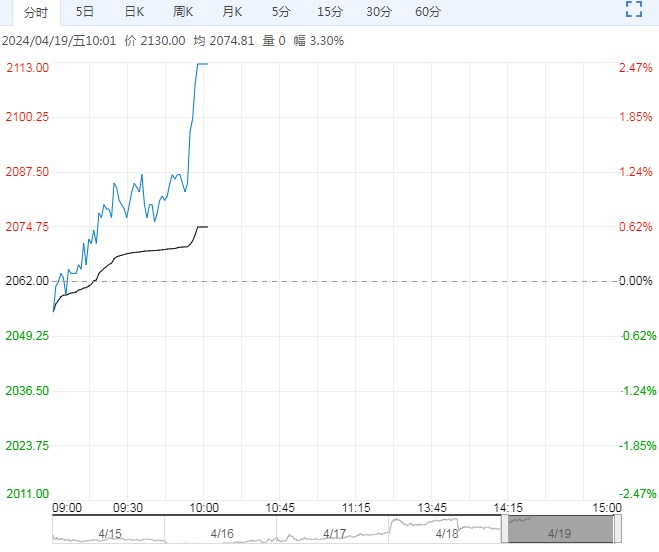The height and width of the screenshot is (552, 659).
Task: Expand chart to fullscreen view
Action: [632, 11]
